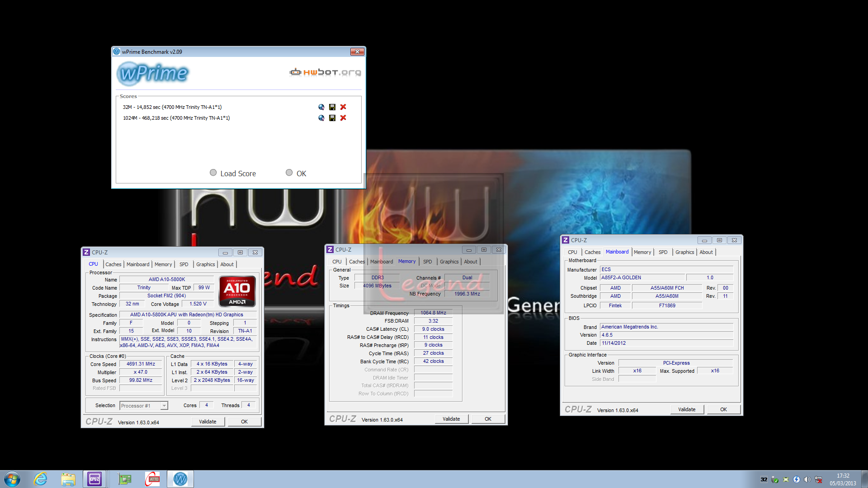Open the Windows Start menu
Viewport: 868px width, 488px height.
[x=12, y=479]
